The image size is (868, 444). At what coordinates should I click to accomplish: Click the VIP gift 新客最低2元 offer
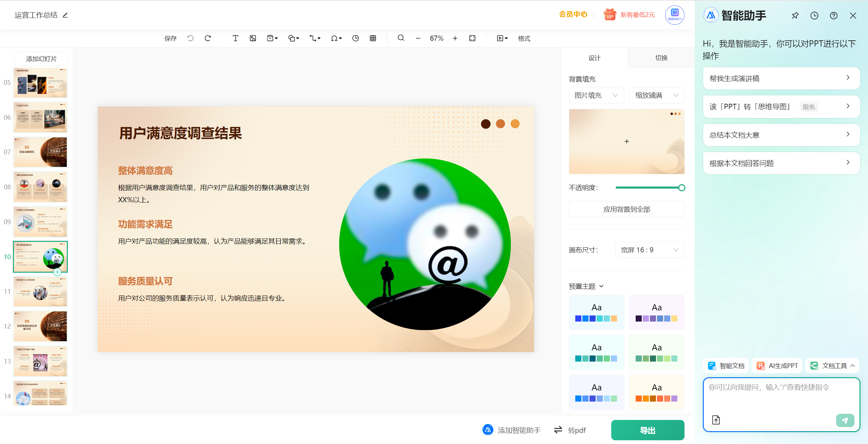pyautogui.click(x=629, y=15)
